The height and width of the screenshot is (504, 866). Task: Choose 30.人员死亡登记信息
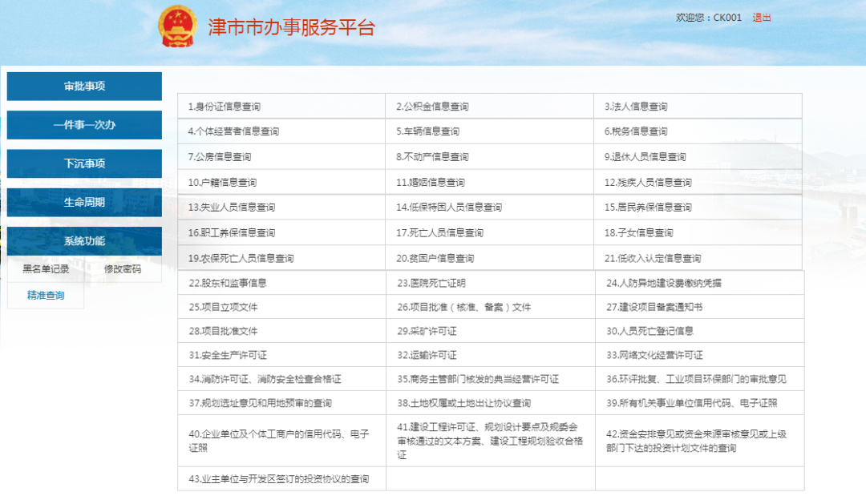point(649,331)
